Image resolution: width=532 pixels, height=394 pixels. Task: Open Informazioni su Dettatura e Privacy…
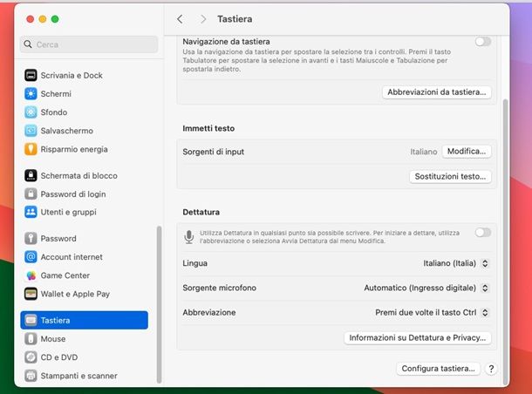point(418,338)
